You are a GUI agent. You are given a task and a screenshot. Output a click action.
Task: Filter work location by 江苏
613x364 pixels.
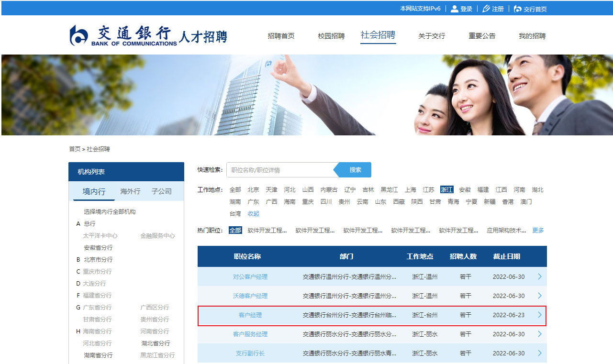coord(428,190)
